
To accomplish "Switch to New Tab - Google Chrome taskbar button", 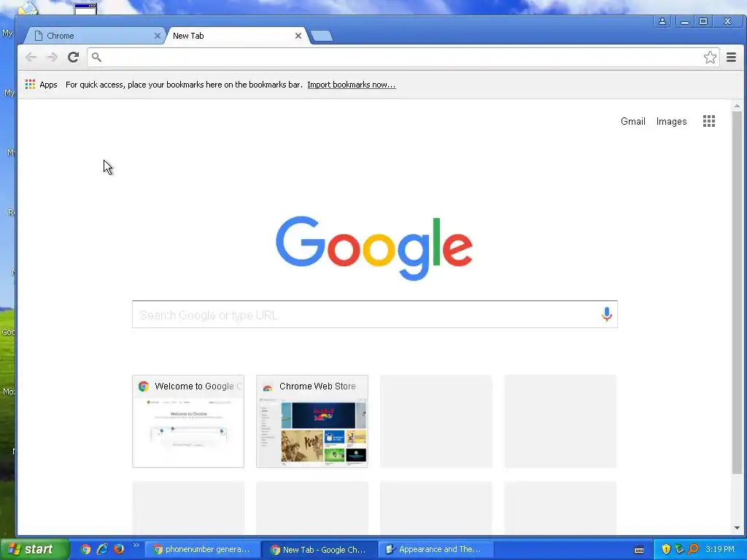I will click(x=320, y=550).
